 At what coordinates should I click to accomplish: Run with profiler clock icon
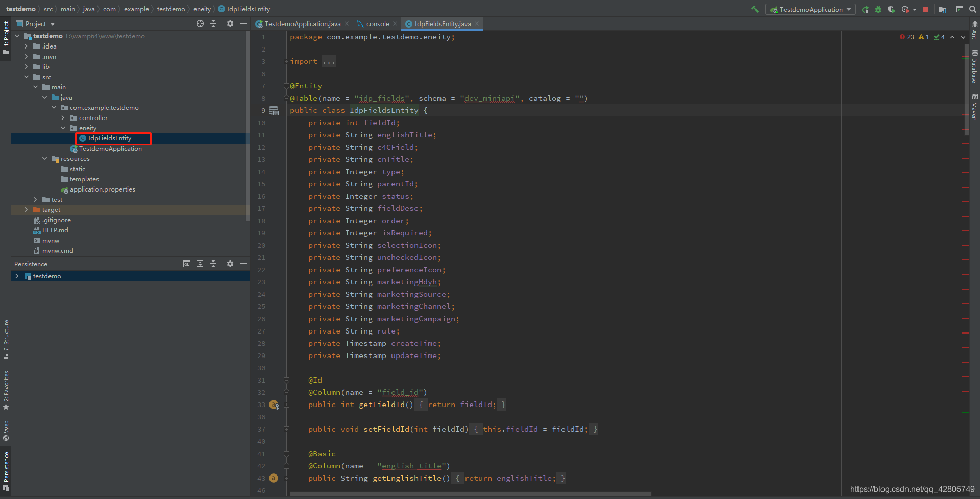pyautogui.click(x=905, y=9)
